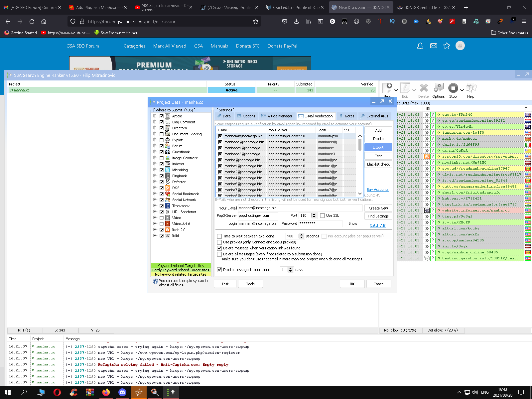Toggle Delete message if older than checkbox
The height and width of the screenshot is (399, 532).
coord(219,270)
